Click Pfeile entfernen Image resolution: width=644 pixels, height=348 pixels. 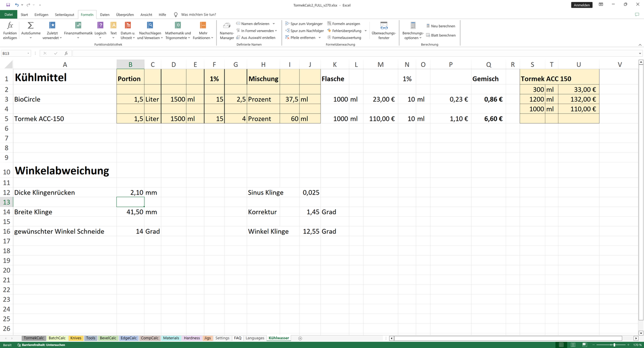[x=300, y=38]
